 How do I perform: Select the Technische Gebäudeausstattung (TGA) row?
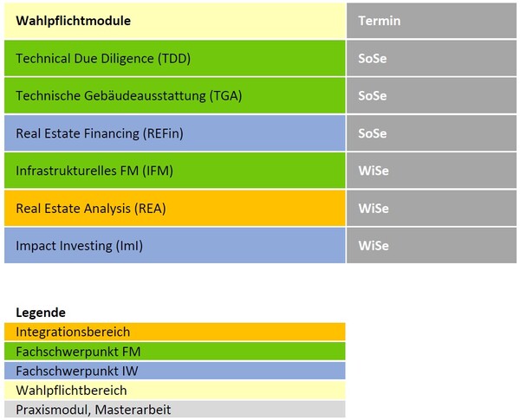pyautogui.click(x=173, y=96)
